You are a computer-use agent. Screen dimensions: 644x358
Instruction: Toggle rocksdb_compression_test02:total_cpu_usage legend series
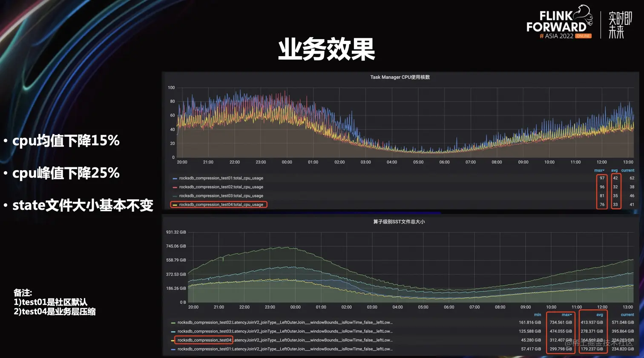coord(221,187)
